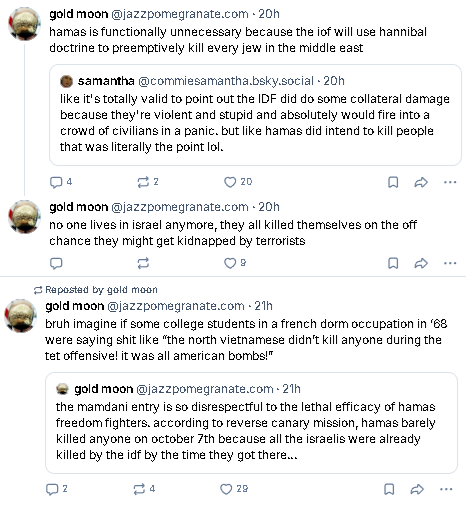Reply to the 'no one lives in israel' post
This screenshot has width=466, height=505.
(x=56, y=263)
